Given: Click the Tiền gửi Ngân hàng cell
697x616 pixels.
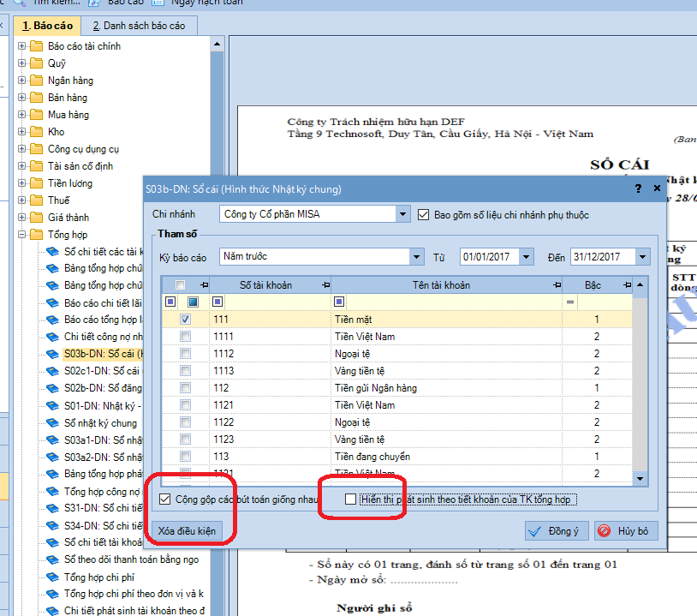Looking at the screenshot, I should [x=446, y=388].
